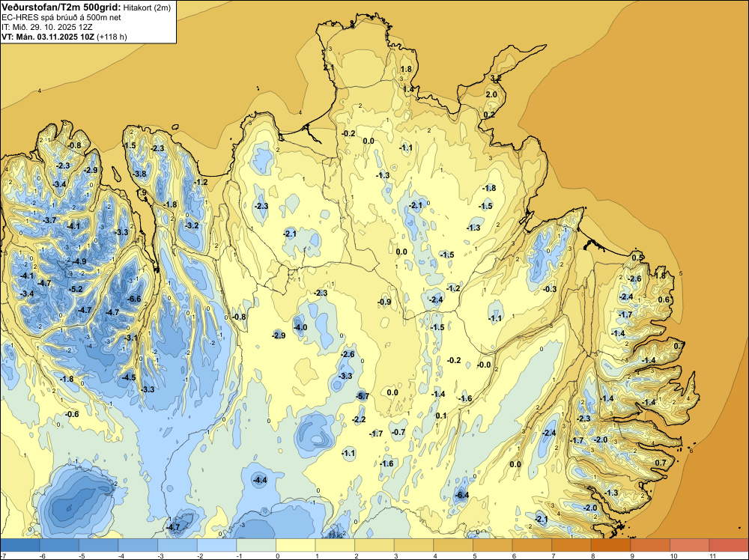
Task: Click the legend color between 10 and 11
Action: tap(689, 545)
